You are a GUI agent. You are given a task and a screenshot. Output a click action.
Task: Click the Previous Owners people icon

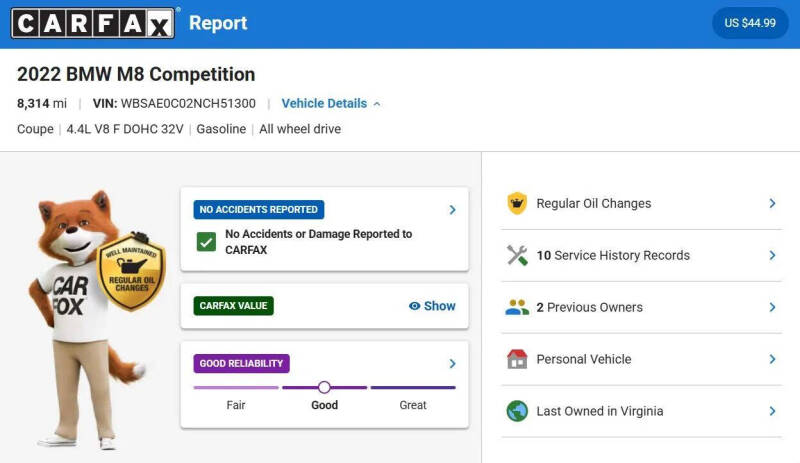tap(517, 307)
